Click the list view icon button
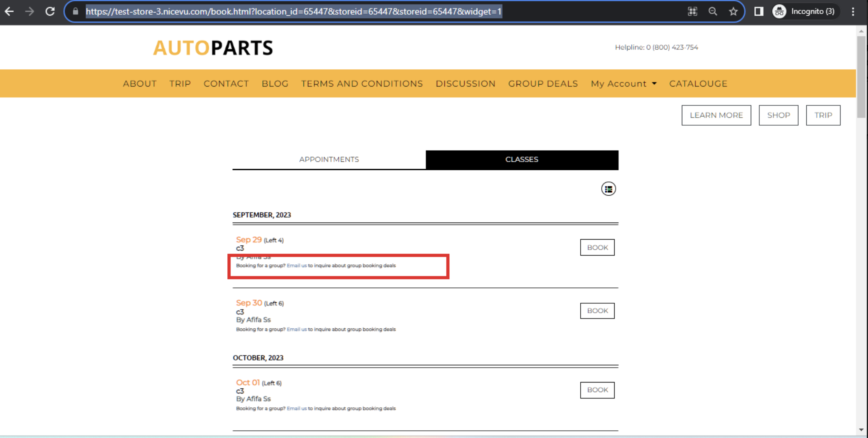 tap(608, 189)
